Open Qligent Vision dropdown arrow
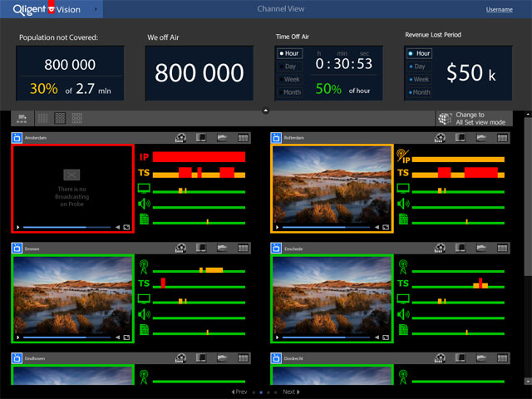 coord(96,9)
